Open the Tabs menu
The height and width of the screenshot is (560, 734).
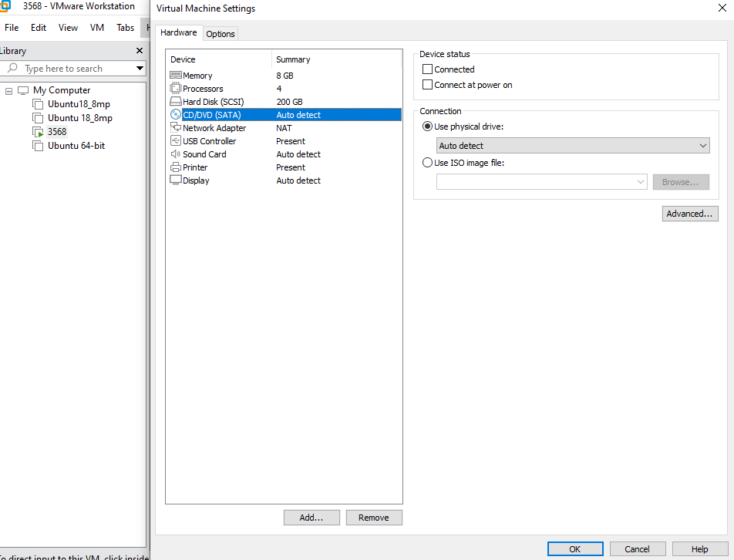[126, 28]
